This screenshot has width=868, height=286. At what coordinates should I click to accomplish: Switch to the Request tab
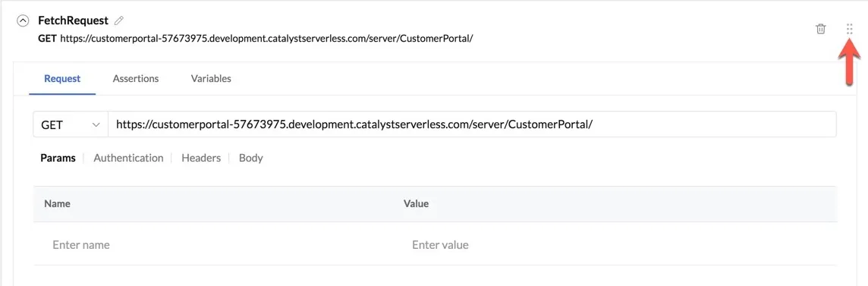point(62,79)
